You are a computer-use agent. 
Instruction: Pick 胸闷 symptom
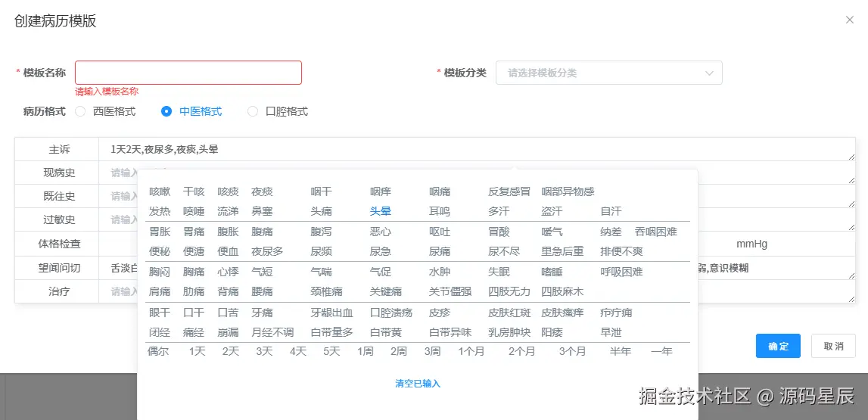(x=160, y=272)
